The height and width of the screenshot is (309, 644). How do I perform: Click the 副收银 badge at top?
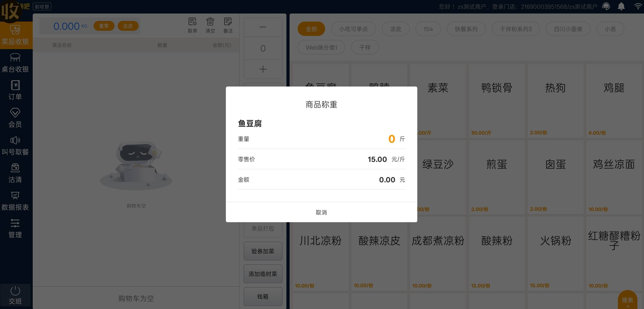[x=42, y=6]
